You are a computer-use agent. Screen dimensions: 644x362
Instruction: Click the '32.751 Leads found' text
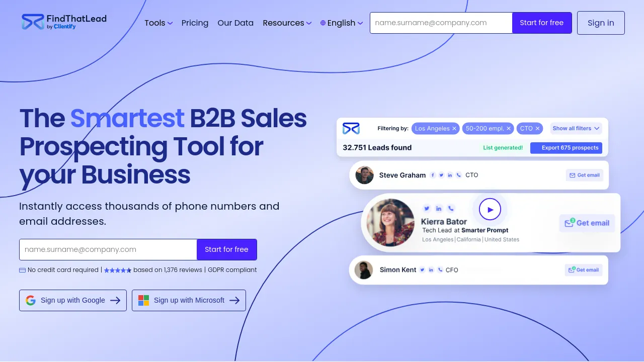tap(377, 148)
